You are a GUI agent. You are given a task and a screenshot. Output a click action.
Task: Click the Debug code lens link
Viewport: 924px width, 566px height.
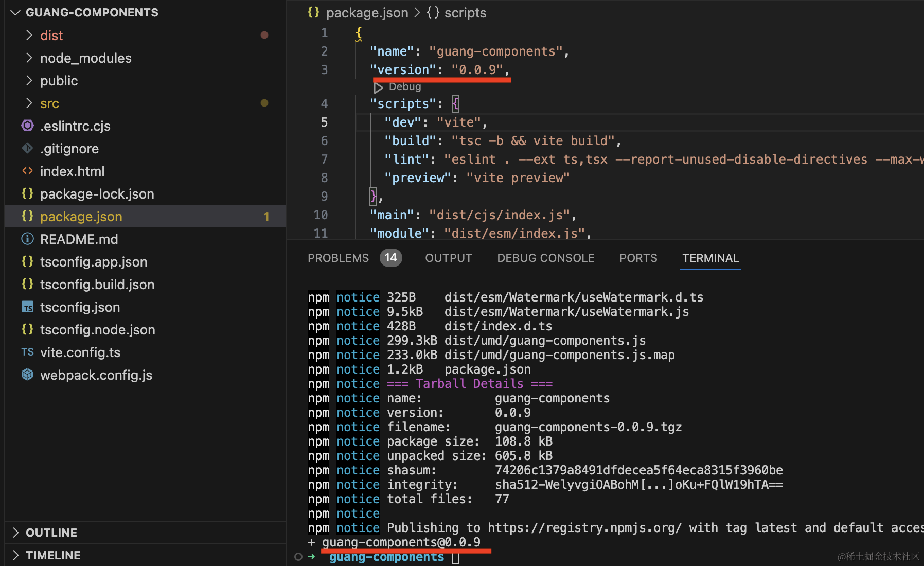(405, 87)
